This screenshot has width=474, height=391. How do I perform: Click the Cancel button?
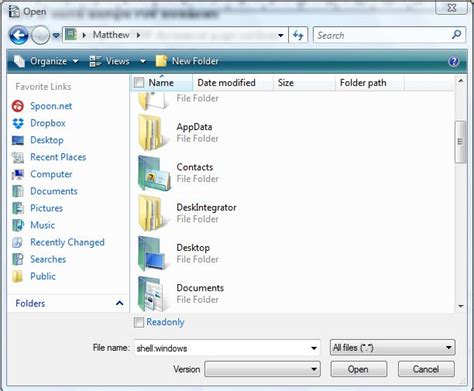[426, 369]
